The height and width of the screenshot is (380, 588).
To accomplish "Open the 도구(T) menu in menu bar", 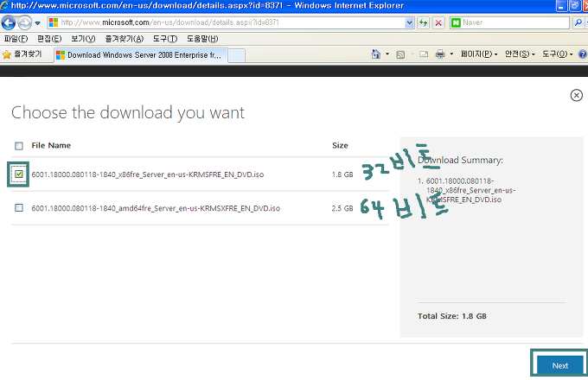I will tap(164, 39).
